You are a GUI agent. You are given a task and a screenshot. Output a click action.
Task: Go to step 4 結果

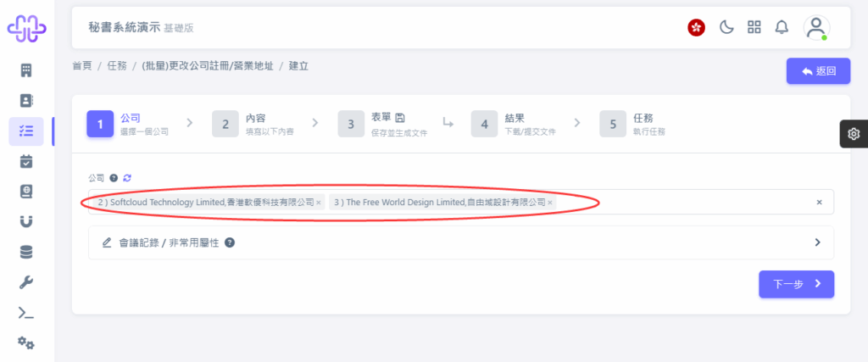point(514,124)
